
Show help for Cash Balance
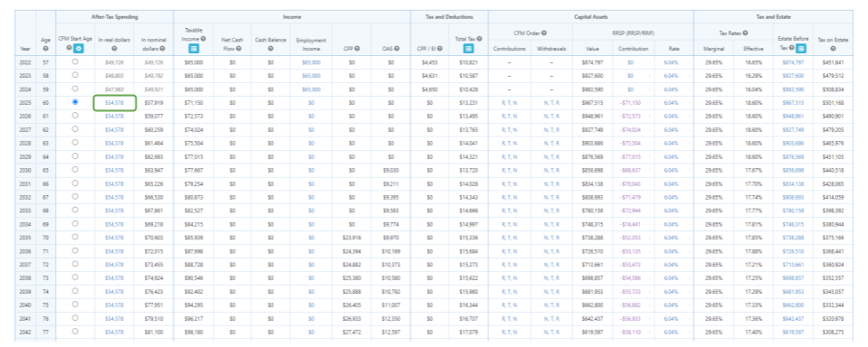[x=270, y=49]
